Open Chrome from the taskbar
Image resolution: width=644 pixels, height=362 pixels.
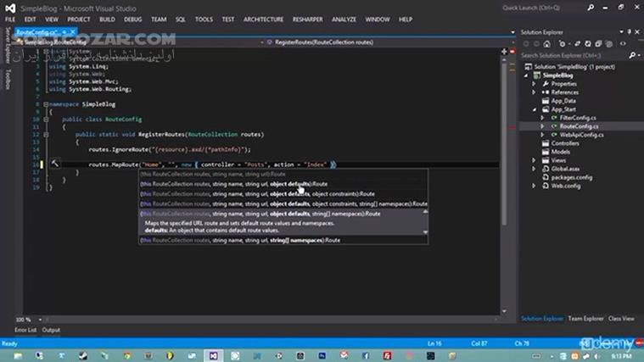point(126,355)
